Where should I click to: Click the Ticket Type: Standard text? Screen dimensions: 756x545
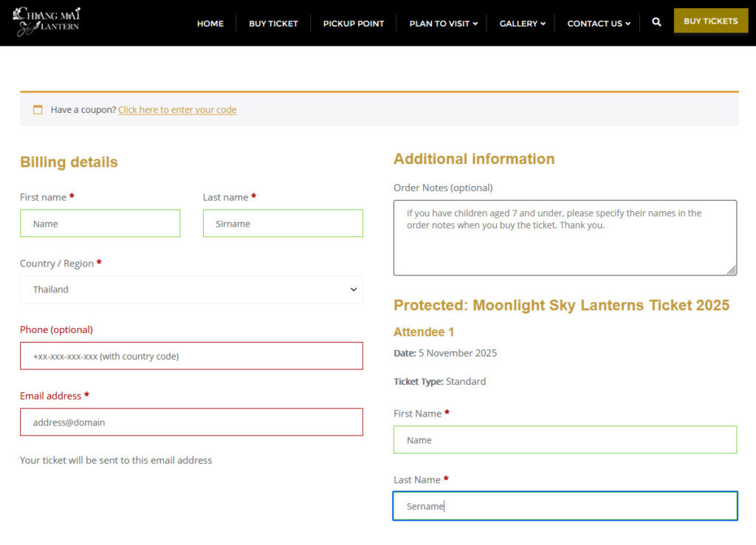click(440, 382)
